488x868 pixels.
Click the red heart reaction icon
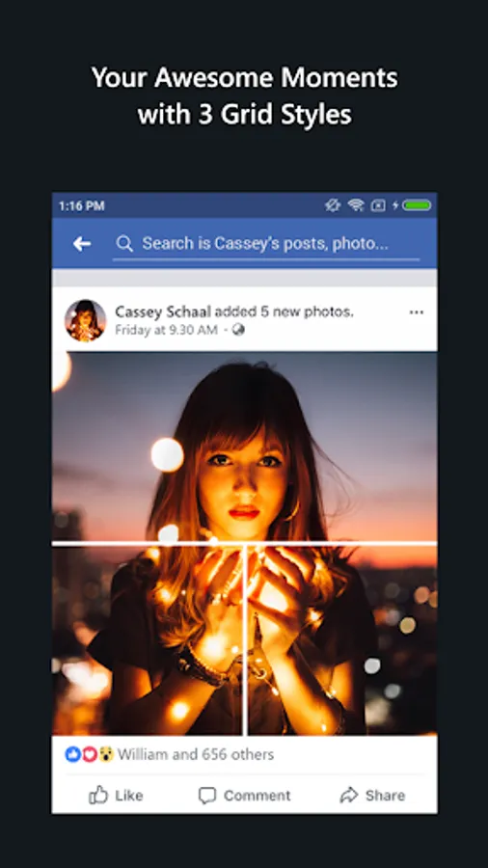coord(90,754)
